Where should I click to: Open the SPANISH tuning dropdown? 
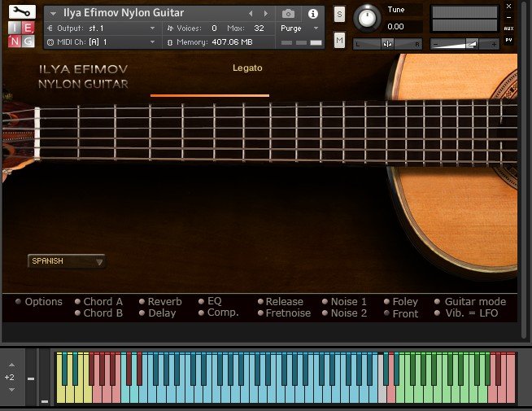coord(67,261)
